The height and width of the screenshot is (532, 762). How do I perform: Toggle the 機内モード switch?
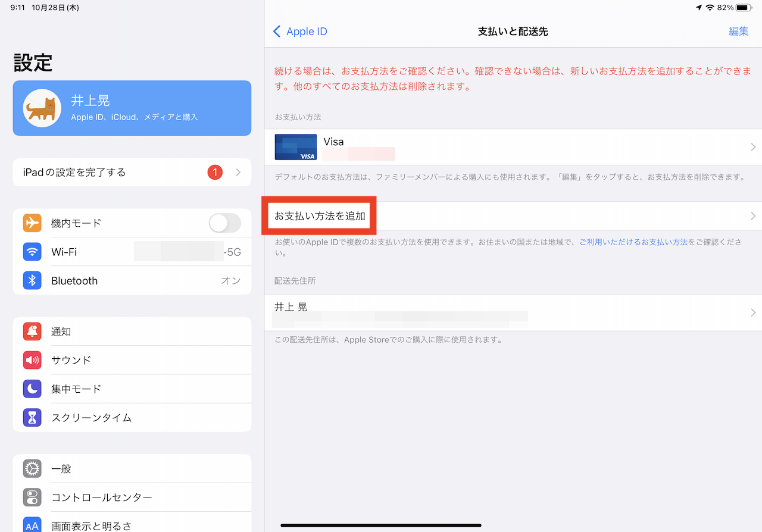(225, 223)
